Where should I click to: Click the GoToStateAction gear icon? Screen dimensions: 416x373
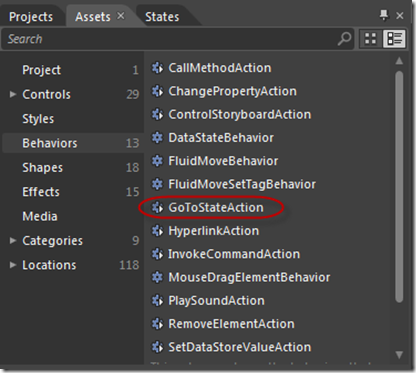pyautogui.click(x=157, y=208)
